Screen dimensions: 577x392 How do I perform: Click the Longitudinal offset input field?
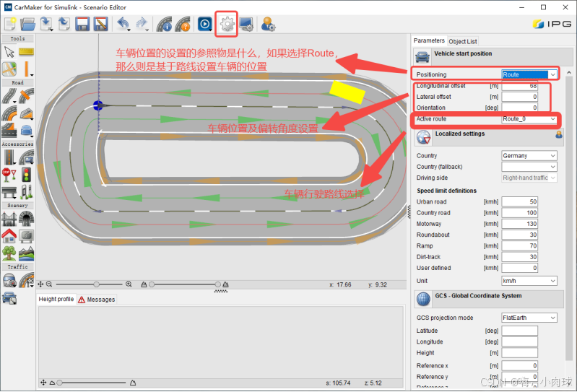(x=520, y=86)
